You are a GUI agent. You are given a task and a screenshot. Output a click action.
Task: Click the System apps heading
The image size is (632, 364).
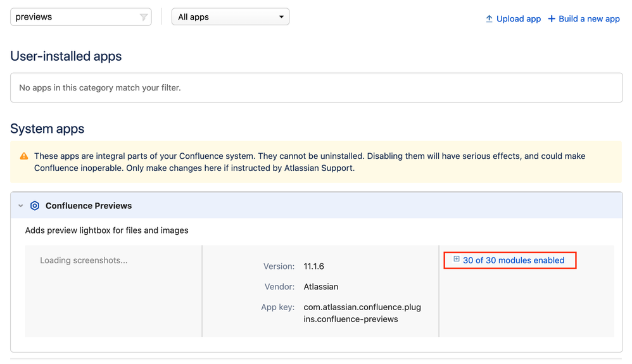(47, 129)
